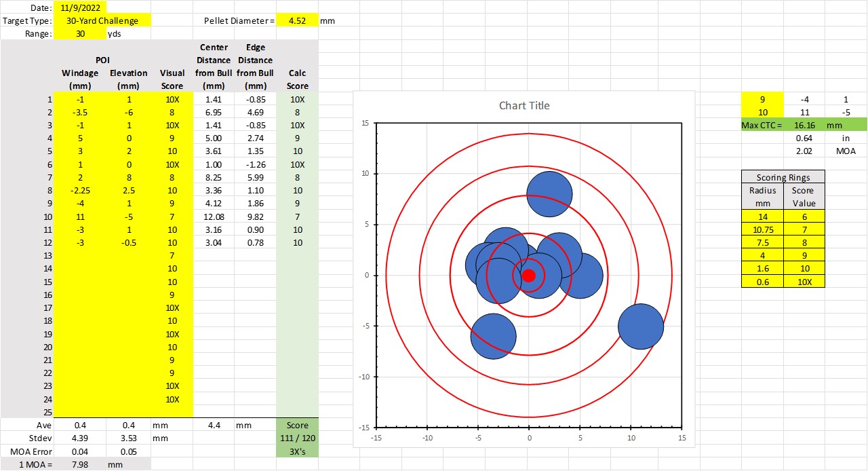
Task: Select the edge distance -1.26 cell
Action: 256,164
